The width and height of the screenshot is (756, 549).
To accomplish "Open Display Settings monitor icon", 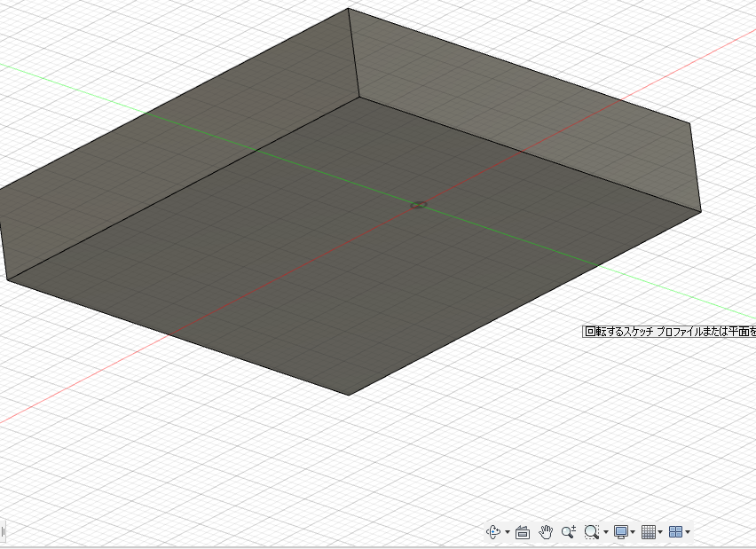I will coord(621,532).
